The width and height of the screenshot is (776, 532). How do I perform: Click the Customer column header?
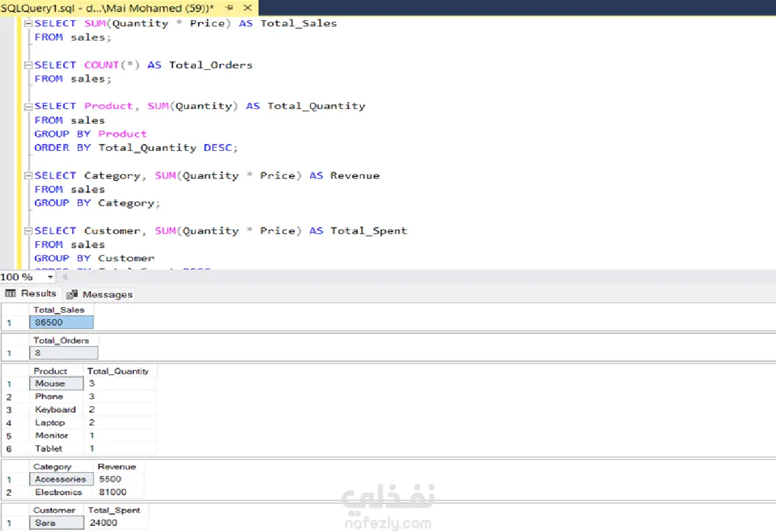tap(57, 510)
